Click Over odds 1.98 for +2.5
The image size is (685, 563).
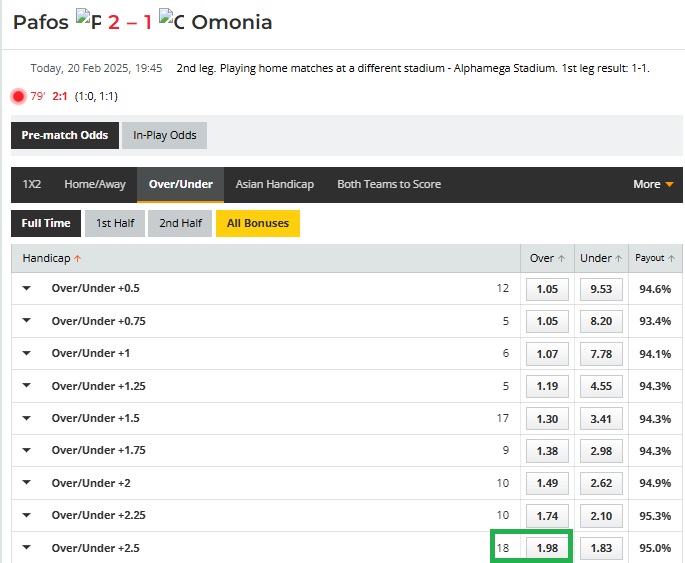point(547,548)
